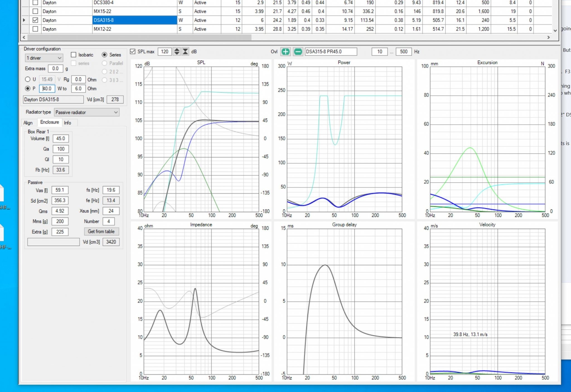This screenshot has width=571, height=392.
Task: Click the Box Rear 1 Volume field
Action: [61, 139]
